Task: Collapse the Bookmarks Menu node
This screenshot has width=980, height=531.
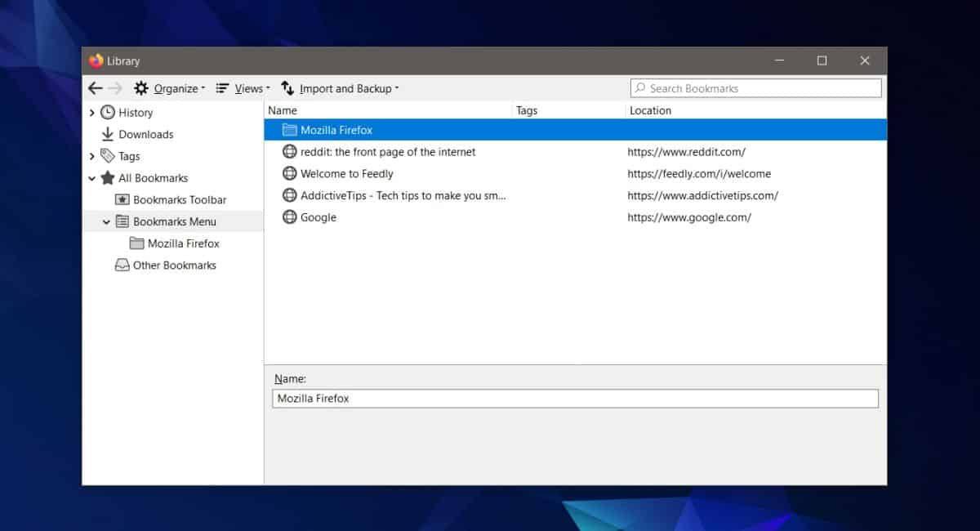Action: point(107,221)
